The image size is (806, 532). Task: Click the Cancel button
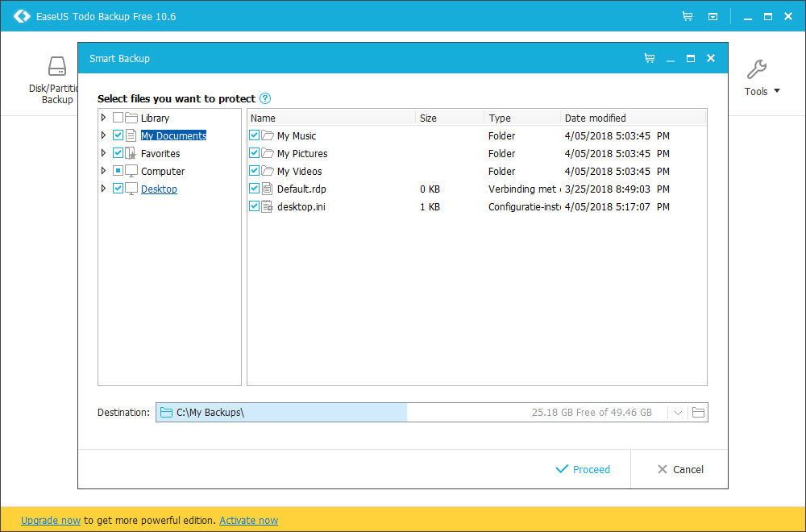(680, 469)
